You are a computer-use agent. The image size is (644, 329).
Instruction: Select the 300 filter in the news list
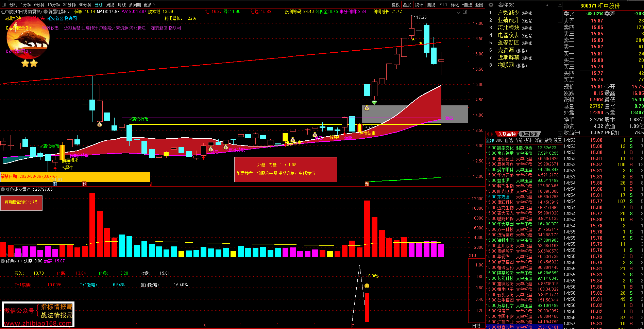[x=499, y=140]
